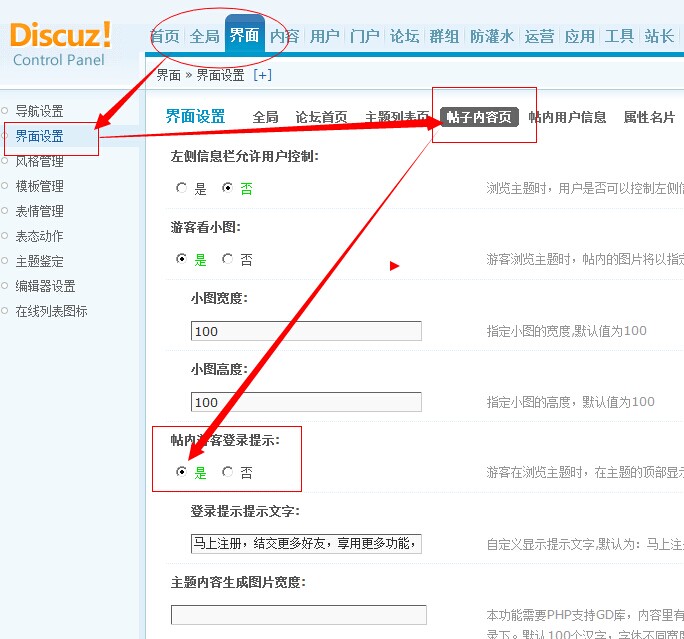Image resolution: width=684 pixels, height=639 pixels.
Task: Click the 小图高度 input field
Action: pos(306,402)
